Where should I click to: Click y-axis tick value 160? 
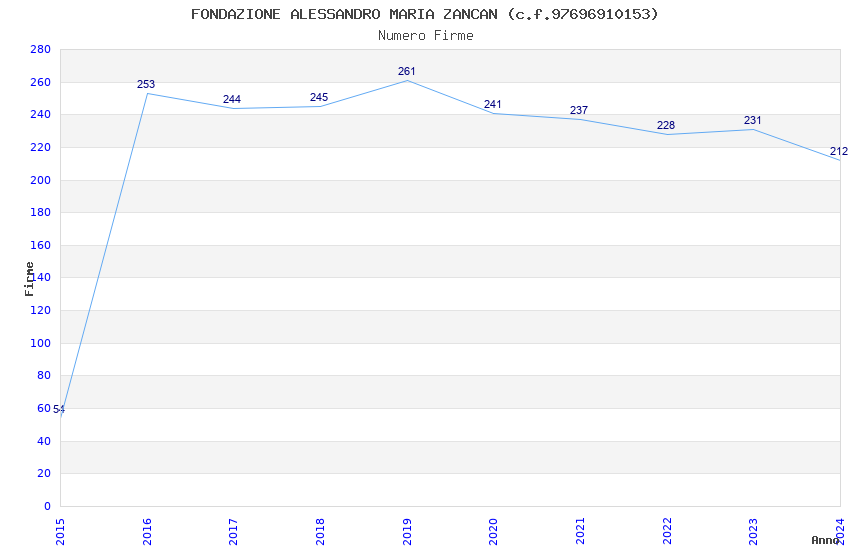point(41,245)
